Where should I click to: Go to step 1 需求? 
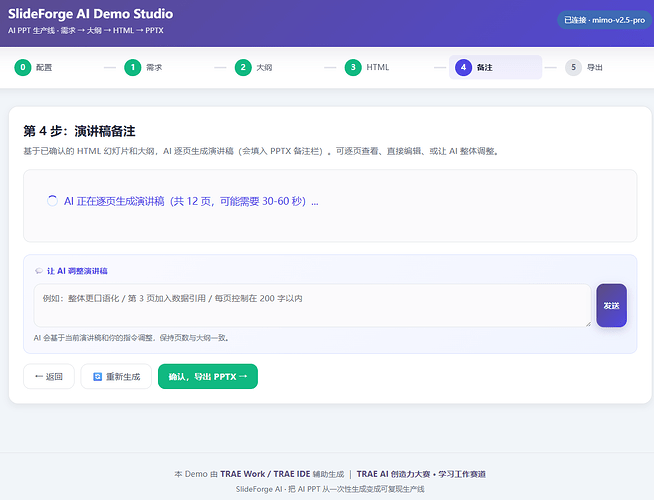click(143, 67)
